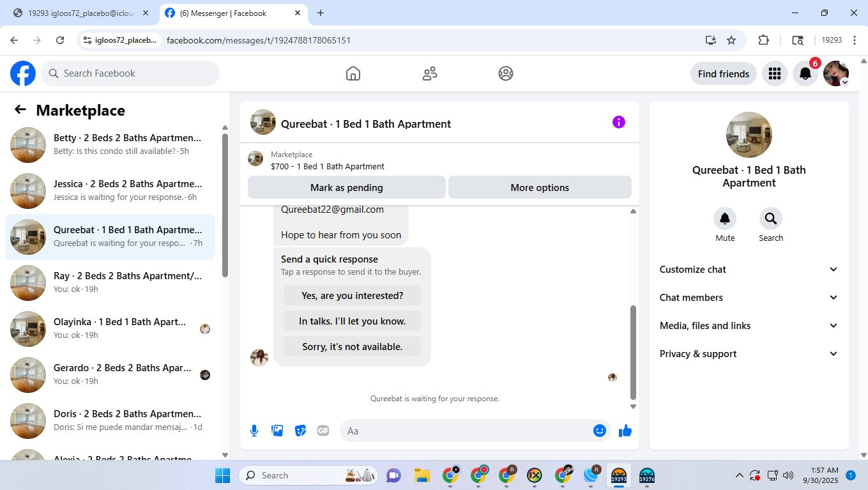Open the browser tab search dropdown
This screenshot has height=490, width=868.
(x=798, y=40)
